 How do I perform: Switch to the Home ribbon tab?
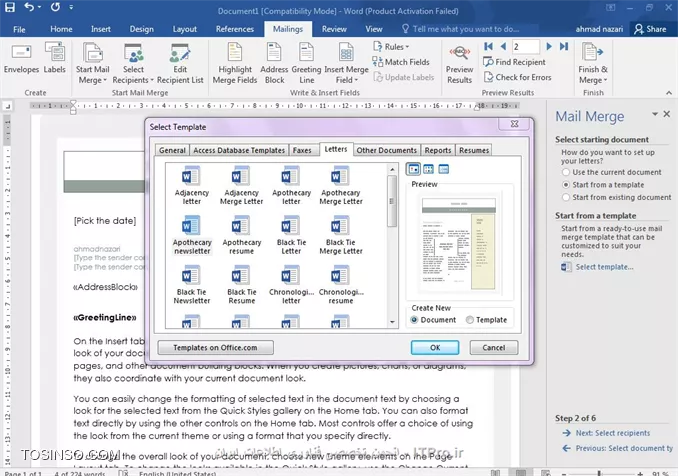coord(61,29)
